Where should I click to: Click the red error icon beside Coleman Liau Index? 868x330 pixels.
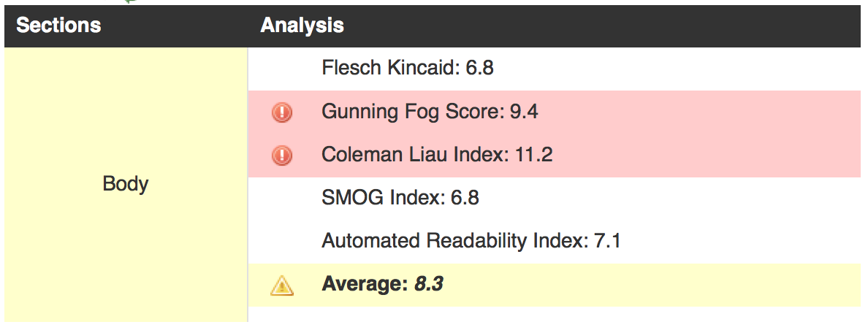282,156
